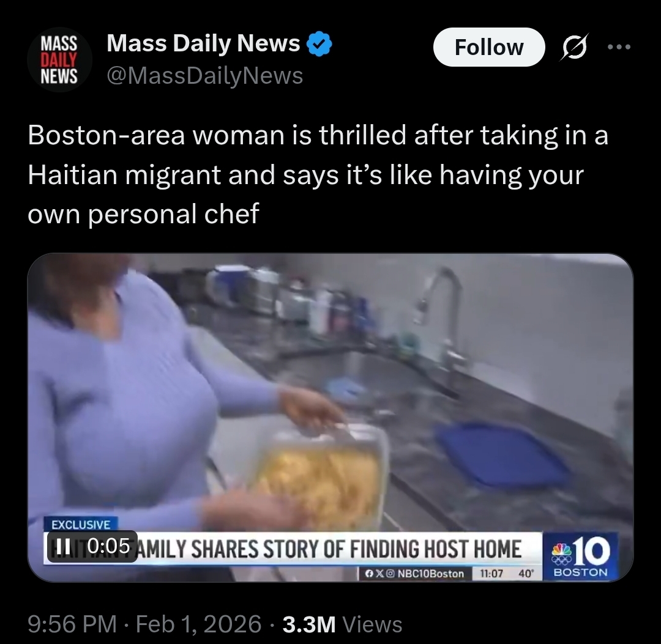Click the NBC 10 Boston logo

(580, 556)
